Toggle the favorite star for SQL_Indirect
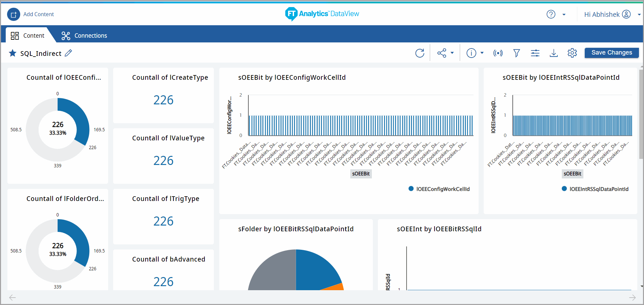 click(x=12, y=53)
